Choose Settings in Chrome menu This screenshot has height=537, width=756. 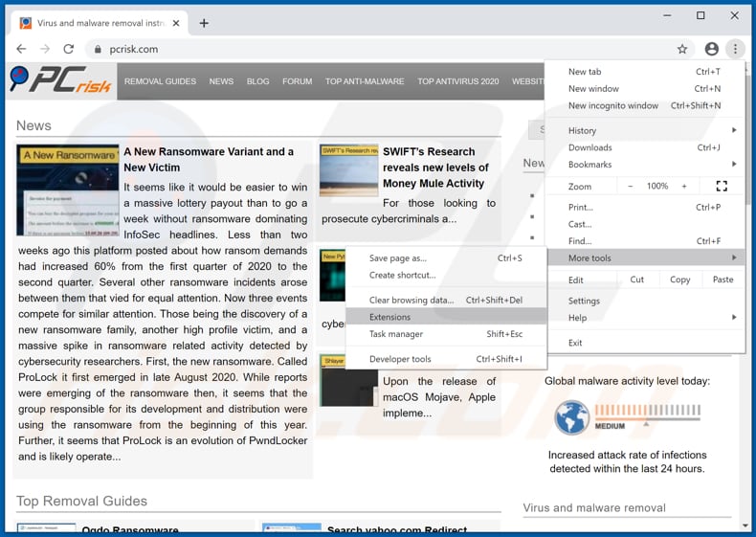pyautogui.click(x=584, y=301)
